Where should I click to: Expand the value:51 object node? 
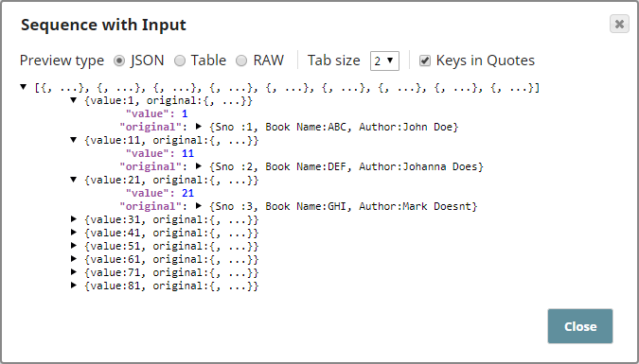73,246
